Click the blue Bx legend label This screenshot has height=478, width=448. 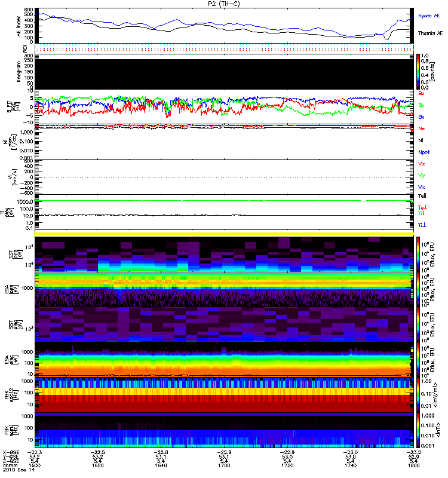[421, 117]
